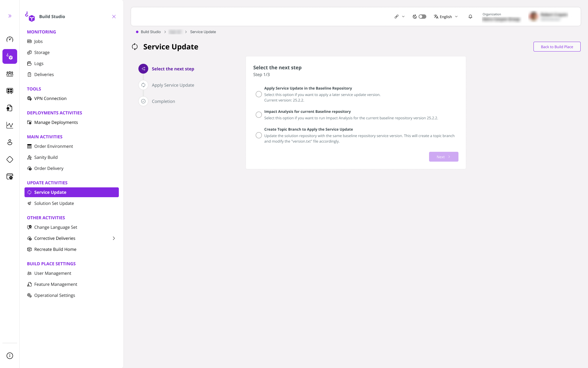588x368 pixels.
Task: Click the team members icon in the sidebar rail
Action: pyautogui.click(x=10, y=74)
